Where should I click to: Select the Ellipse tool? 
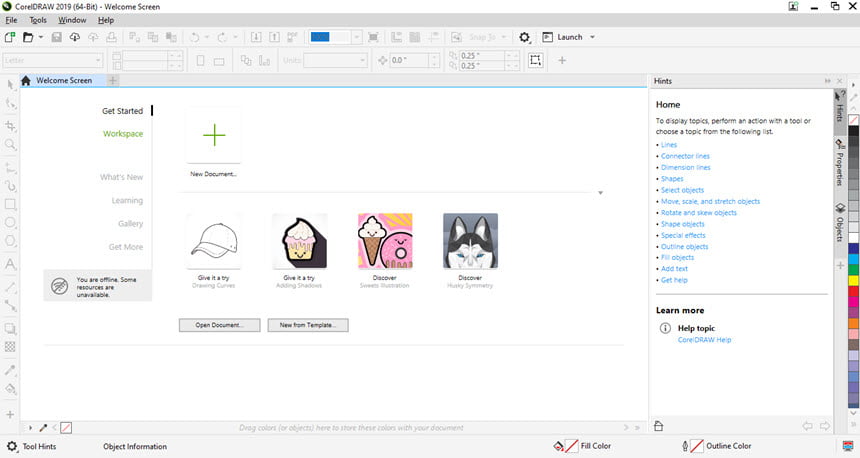click(10, 223)
